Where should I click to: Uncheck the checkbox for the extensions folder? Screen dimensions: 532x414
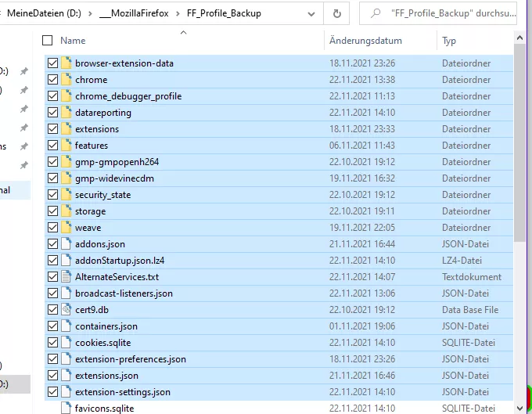pyautogui.click(x=52, y=129)
